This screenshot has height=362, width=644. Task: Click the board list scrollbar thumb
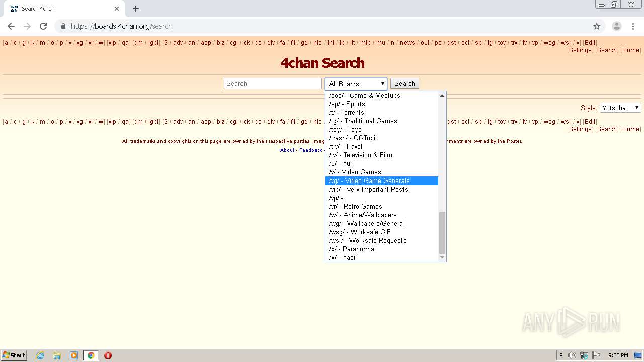[x=442, y=232]
